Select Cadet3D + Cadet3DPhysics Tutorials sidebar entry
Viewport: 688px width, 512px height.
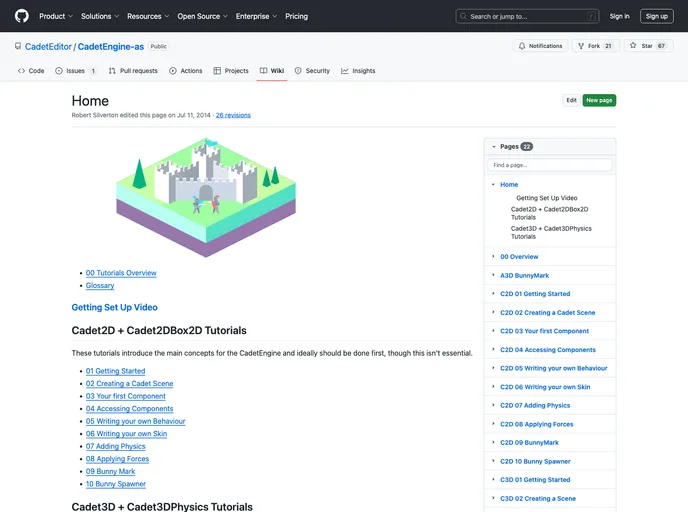[551, 232]
